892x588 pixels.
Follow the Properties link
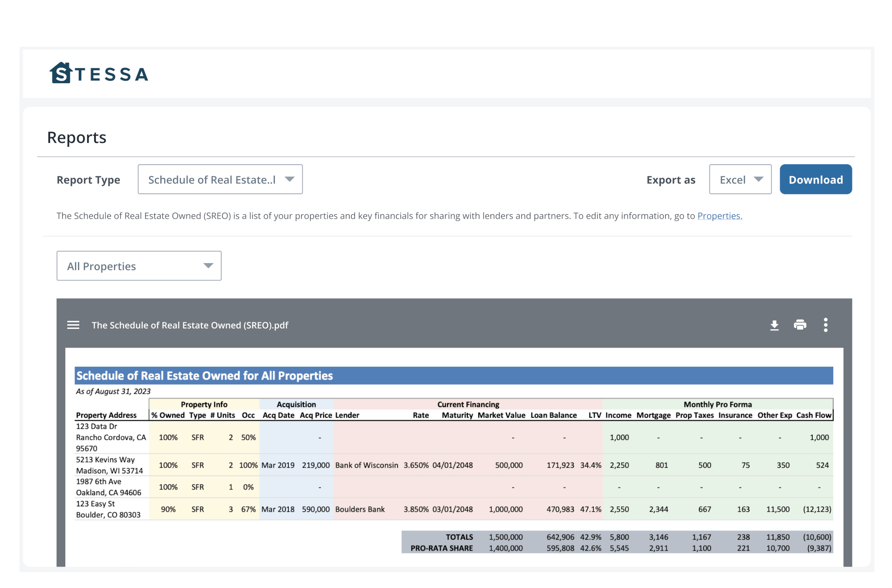coord(720,216)
